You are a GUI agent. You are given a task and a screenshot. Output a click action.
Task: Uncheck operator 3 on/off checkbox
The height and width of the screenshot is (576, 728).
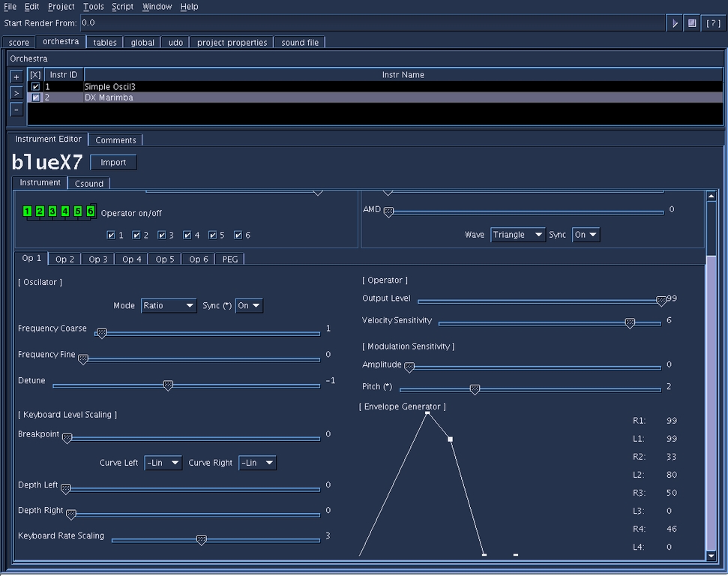tap(161, 235)
